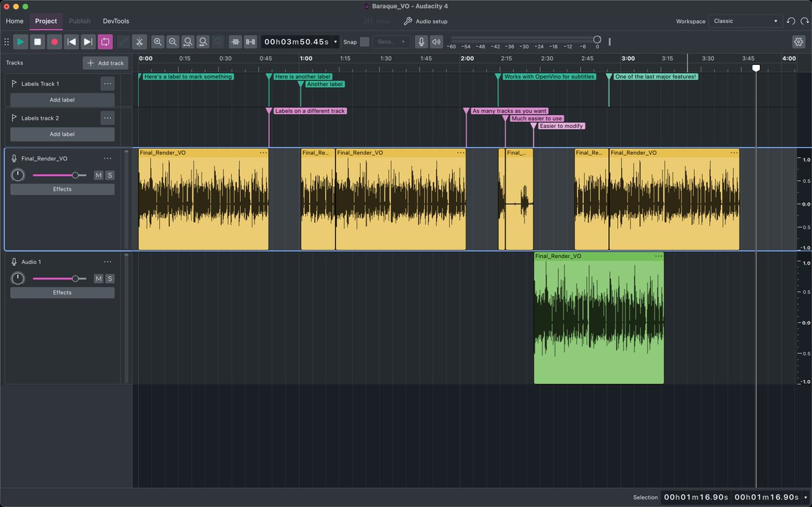The width and height of the screenshot is (812, 507).
Task: Select the 'As many tracks as you want' label
Action: (510, 110)
